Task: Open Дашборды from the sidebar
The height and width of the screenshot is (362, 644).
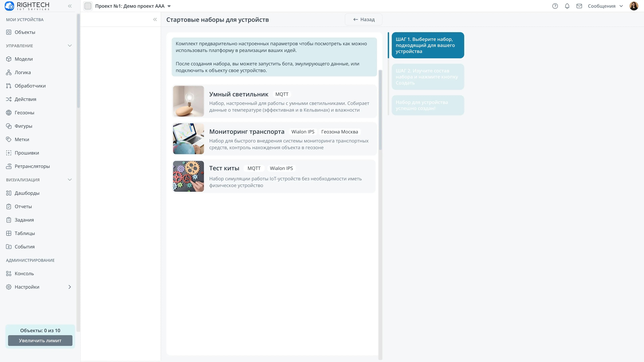Action: click(x=27, y=193)
